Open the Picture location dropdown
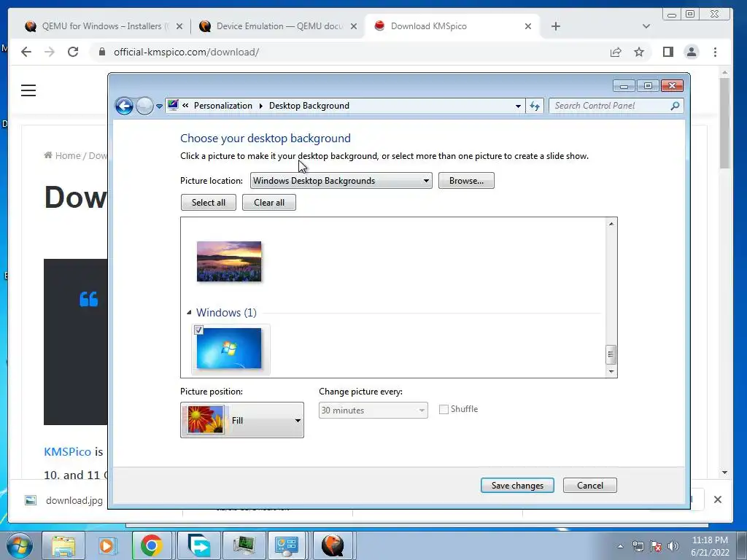The image size is (747, 560). [x=341, y=181]
